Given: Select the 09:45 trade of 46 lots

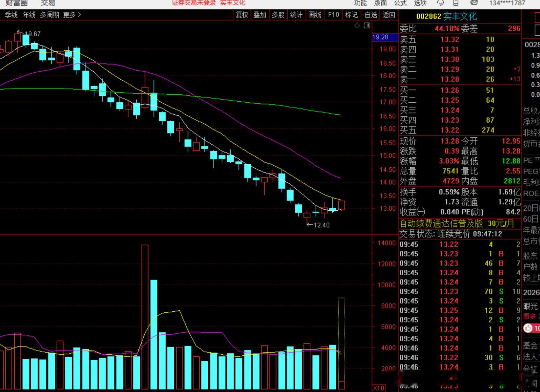Looking at the screenshot, I should coord(460,263).
